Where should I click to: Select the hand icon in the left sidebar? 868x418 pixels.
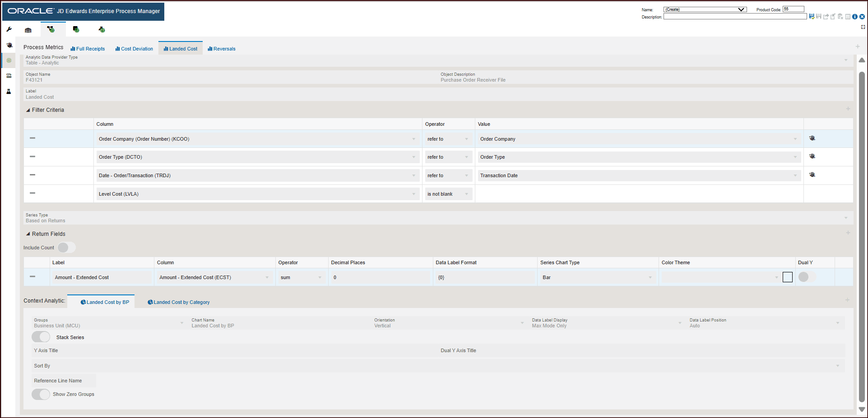tap(9, 45)
